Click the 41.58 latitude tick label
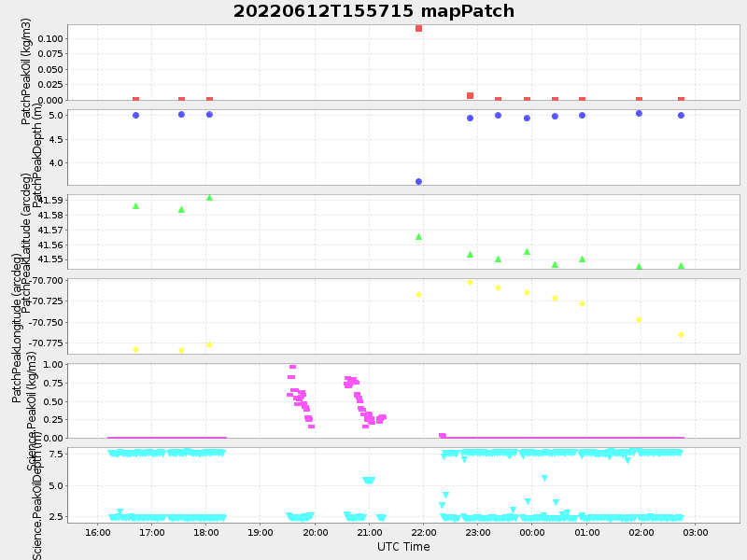The height and width of the screenshot is (560, 747). point(50,216)
